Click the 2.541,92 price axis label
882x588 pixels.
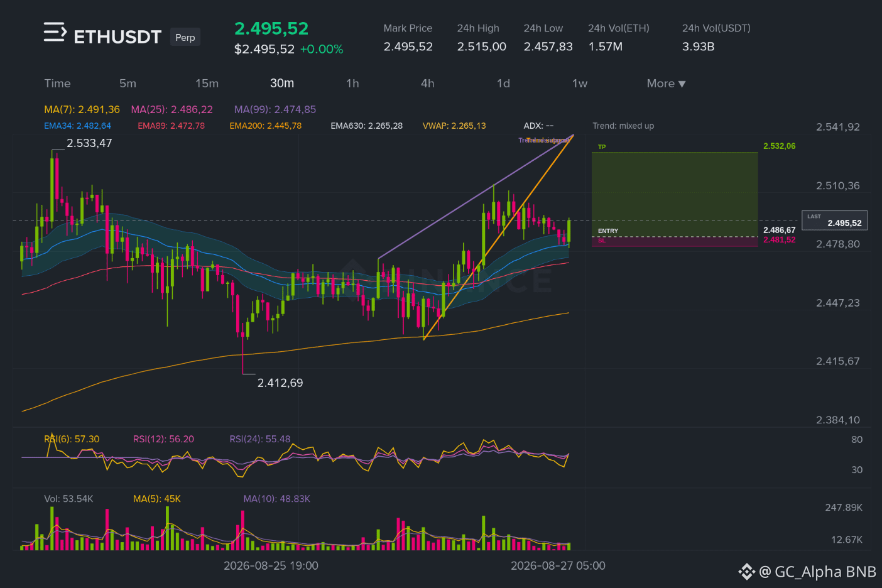(838, 127)
